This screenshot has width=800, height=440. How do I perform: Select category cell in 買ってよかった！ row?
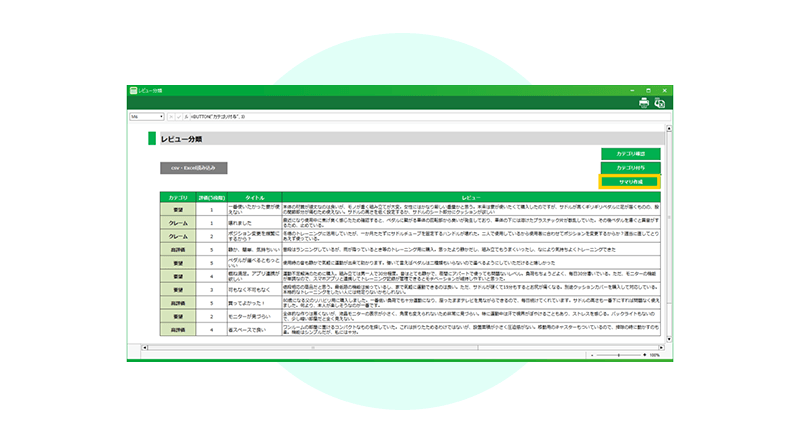[x=178, y=303]
